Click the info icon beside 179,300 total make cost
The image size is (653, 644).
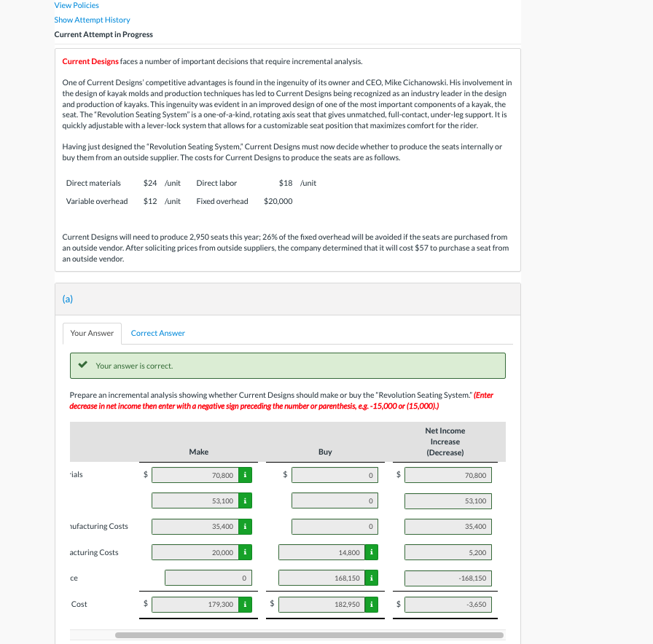pyautogui.click(x=245, y=604)
